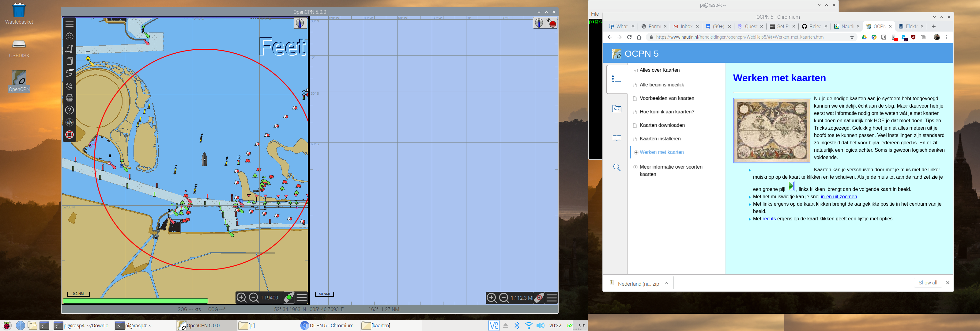Follow the 'in-en uit zoomen' link
The width and height of the screenshot is (980, 331).
point(839,197)
